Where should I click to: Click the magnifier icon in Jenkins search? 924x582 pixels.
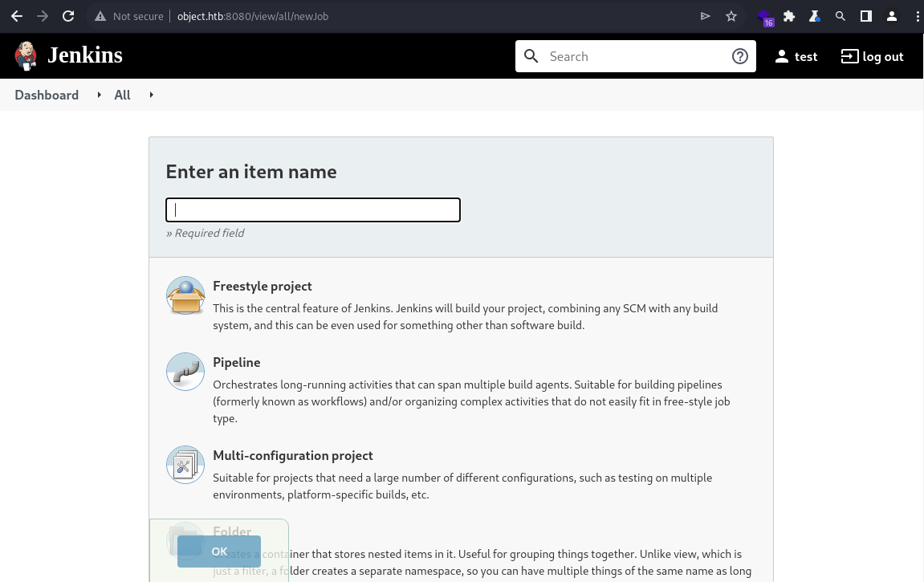coord(531,56)
